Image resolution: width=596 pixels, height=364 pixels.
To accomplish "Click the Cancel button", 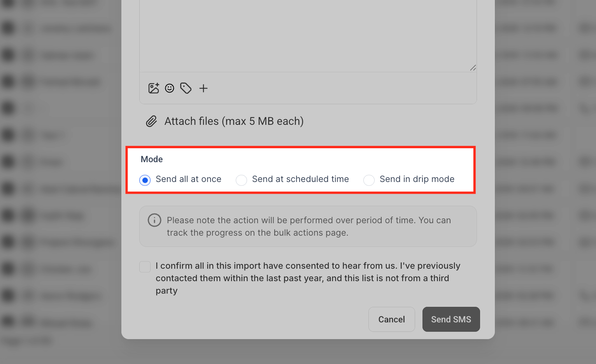I will click(392, 319).
